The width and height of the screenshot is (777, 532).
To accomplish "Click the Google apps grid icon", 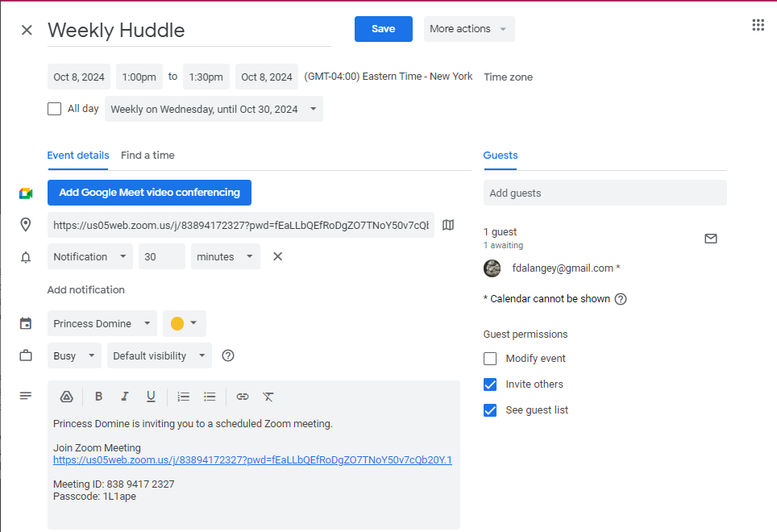I will click(x=758, y=25).
